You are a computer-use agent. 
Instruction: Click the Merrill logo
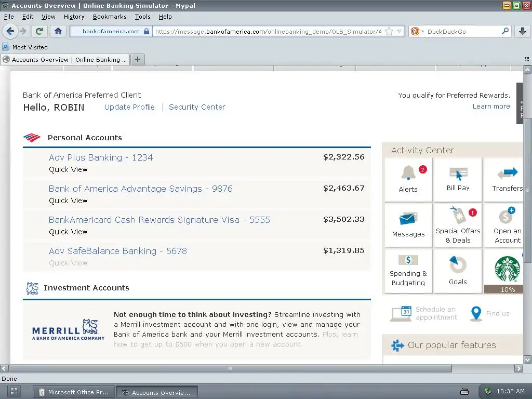click(68, 329)
